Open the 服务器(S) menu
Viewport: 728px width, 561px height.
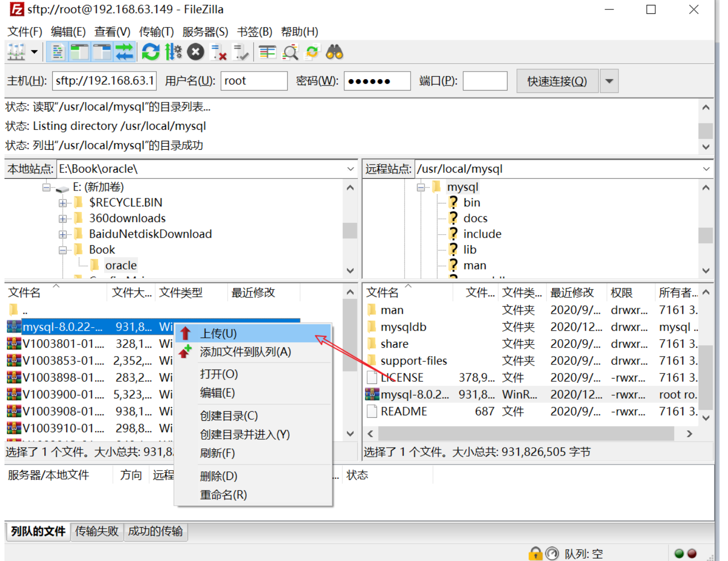pyautogui.click(x=205, y=32)
